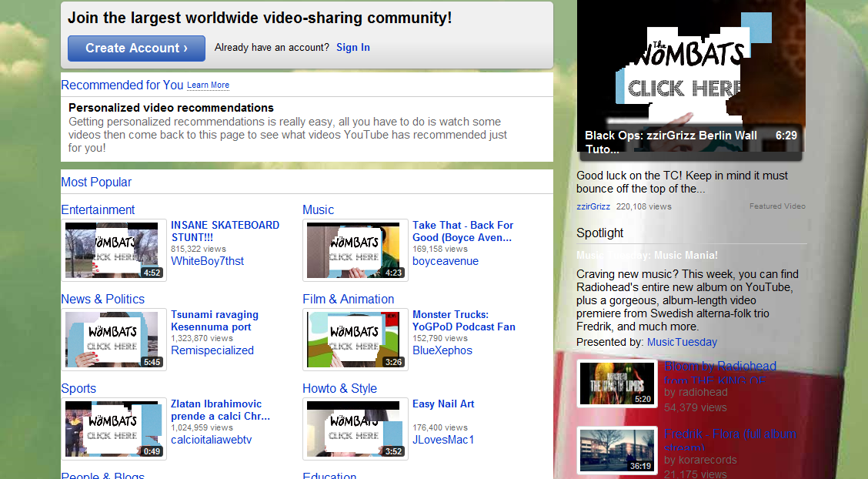This screenshot has height=479, width=868.
Task: Open Zlatan Ibrahimovic prende a calci title
Action: tap(220, 410)
